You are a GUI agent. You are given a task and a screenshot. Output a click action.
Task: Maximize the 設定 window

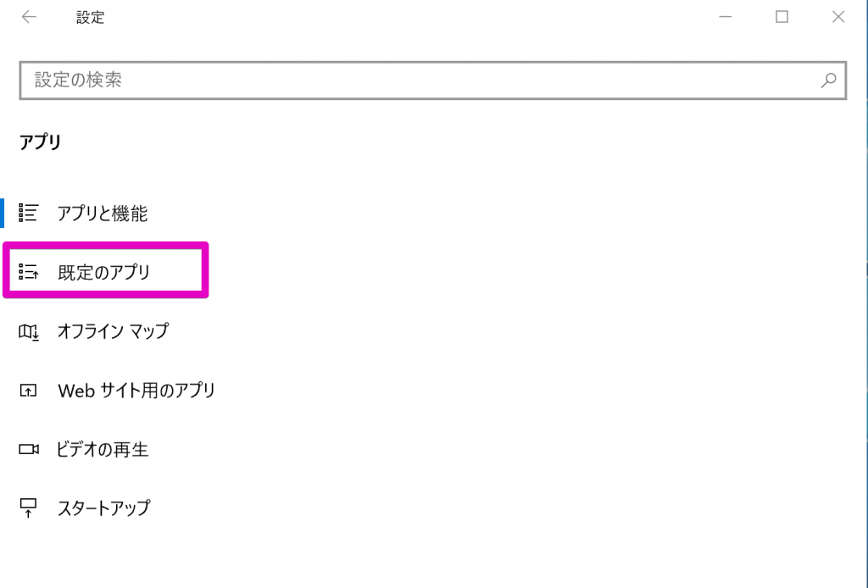coord(782,17)
